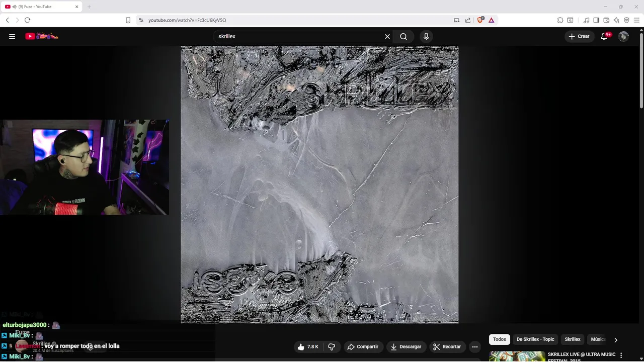The width and height of the screenshot is (644, 362).
Task: Select the Skrillex filter chip
Action: coord(573,339)
